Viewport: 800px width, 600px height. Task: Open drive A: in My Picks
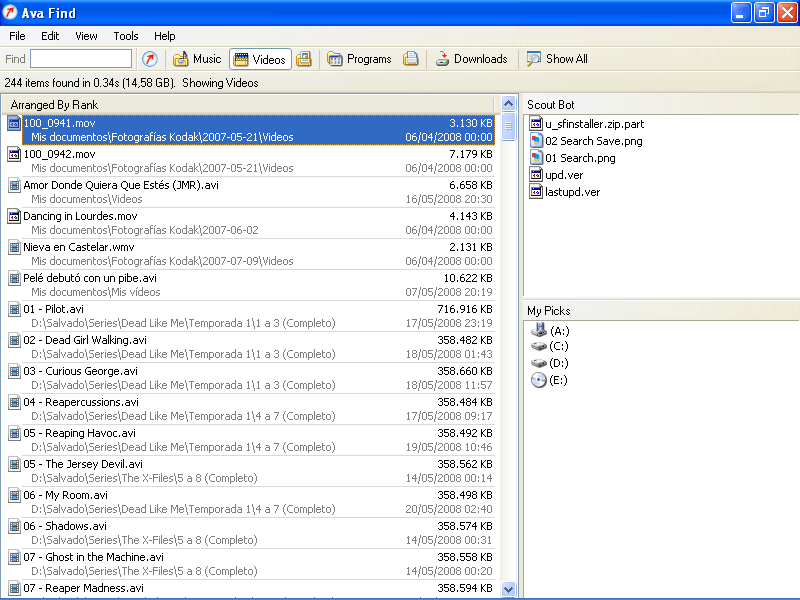tap(559, 329)
